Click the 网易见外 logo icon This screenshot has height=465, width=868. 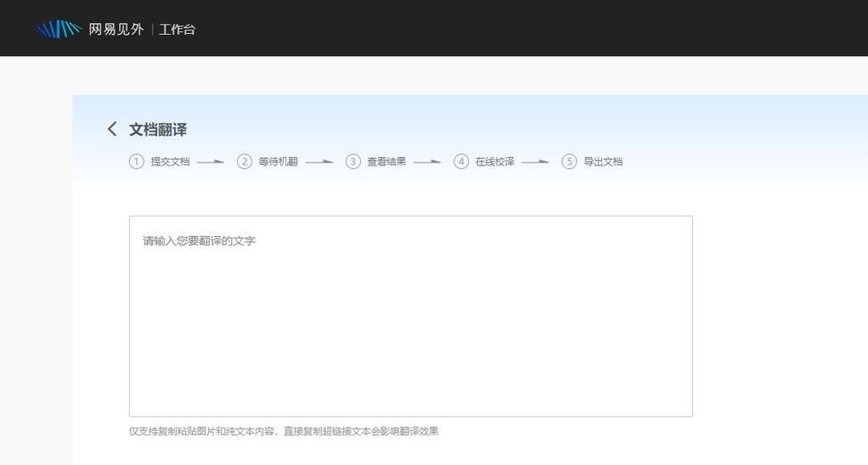point(59,29)
